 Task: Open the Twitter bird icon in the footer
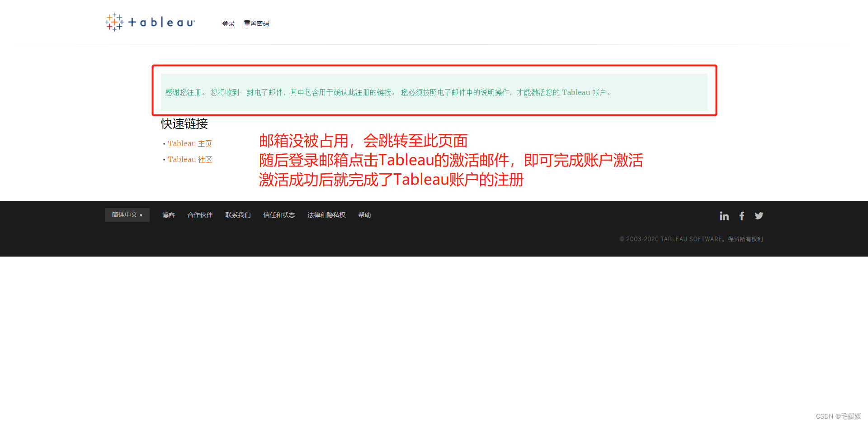[x=759, y=216]
